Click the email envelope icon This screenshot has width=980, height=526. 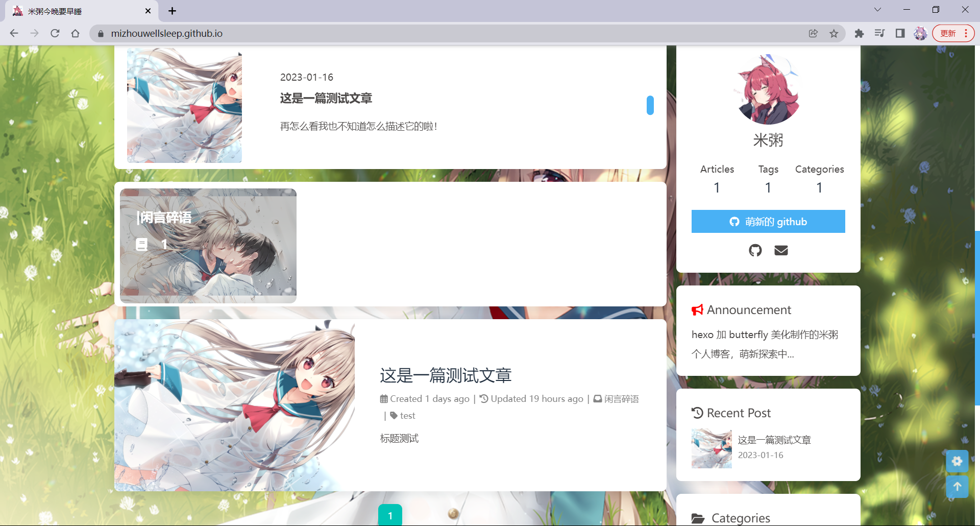[x=781, y=250]
